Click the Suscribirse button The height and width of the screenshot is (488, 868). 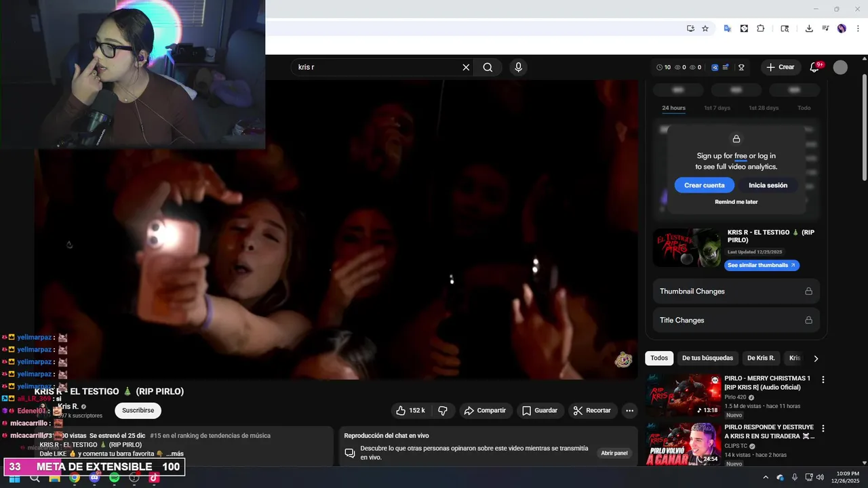[x=138, y=410]
